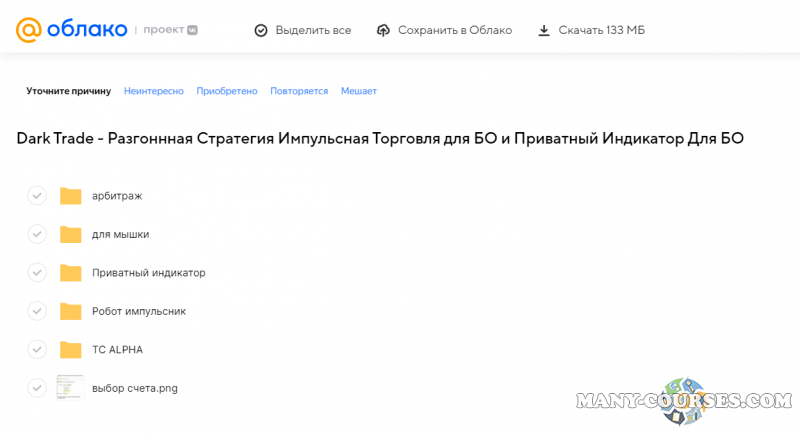Tick the checkbox beside арбитраж
This screenshot has width=800, height=434.
click(x=37, y=196)
